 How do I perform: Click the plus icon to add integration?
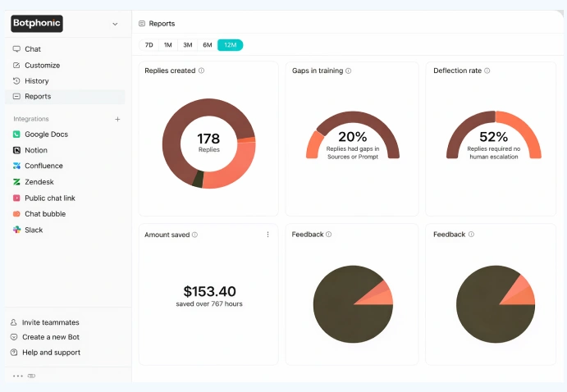tap(117, 119)
